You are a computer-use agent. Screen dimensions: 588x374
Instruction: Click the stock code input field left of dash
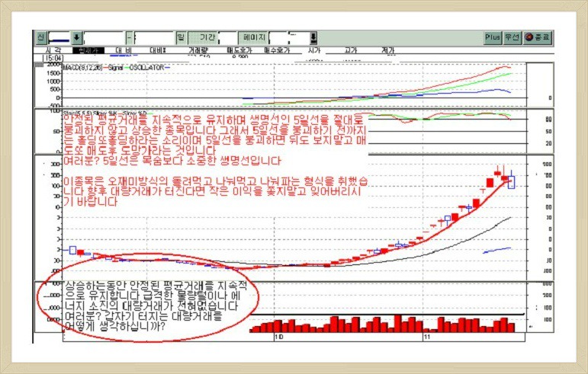point(104,37)
